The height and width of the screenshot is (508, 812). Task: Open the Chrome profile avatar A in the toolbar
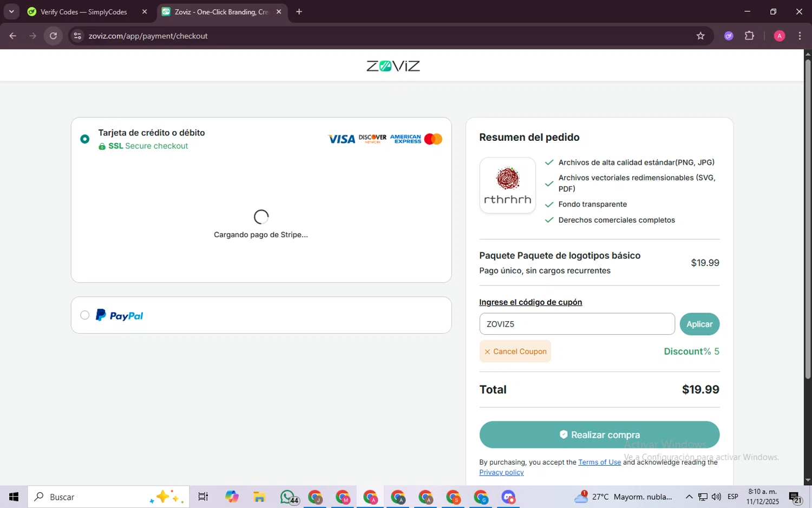pos(780,36)
